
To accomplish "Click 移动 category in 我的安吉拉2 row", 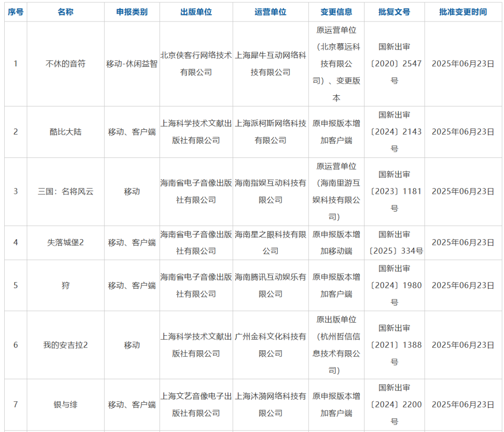I will point(132,345).
